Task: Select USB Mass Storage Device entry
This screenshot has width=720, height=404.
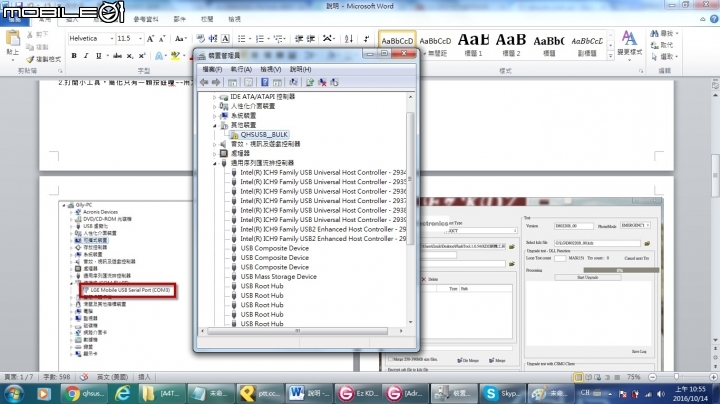Action: (278, 276)
